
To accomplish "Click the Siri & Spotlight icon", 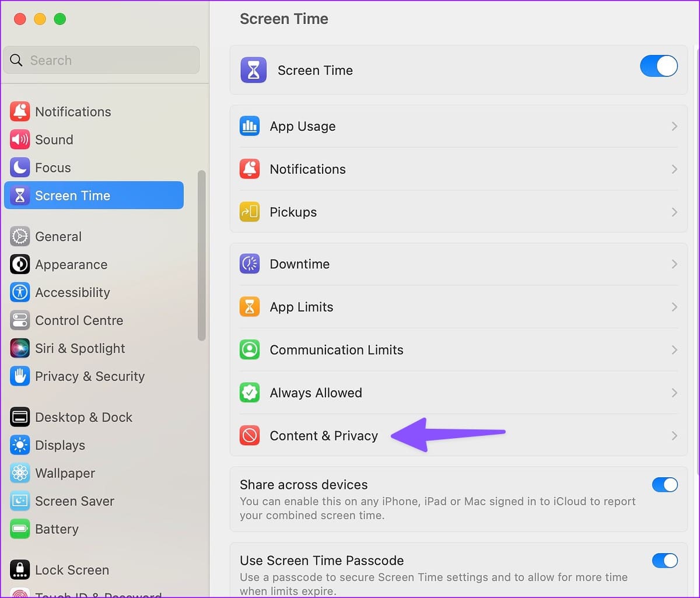I will click(x=20, y=348).
